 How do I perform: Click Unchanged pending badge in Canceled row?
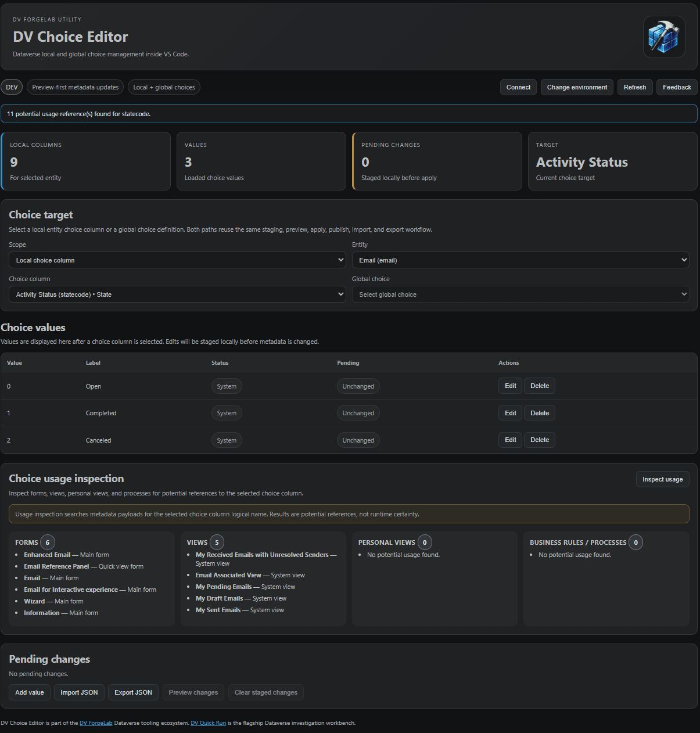coord(358,440)
